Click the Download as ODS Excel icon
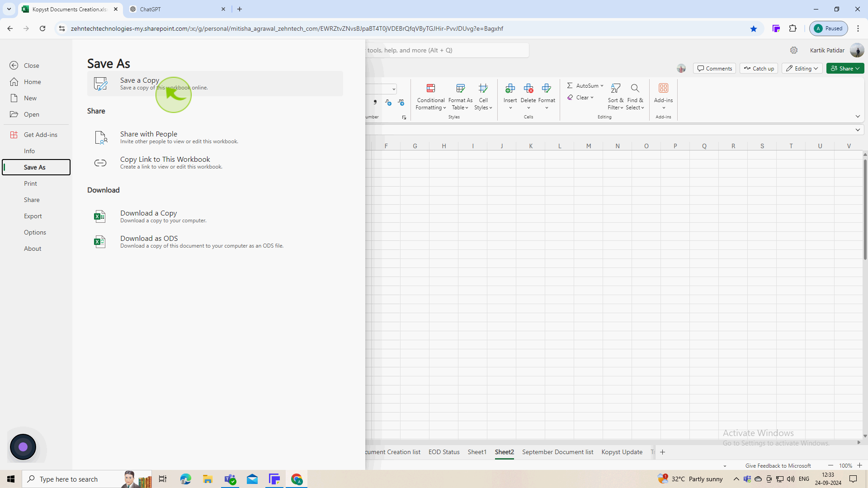 (x=99, y=242)
